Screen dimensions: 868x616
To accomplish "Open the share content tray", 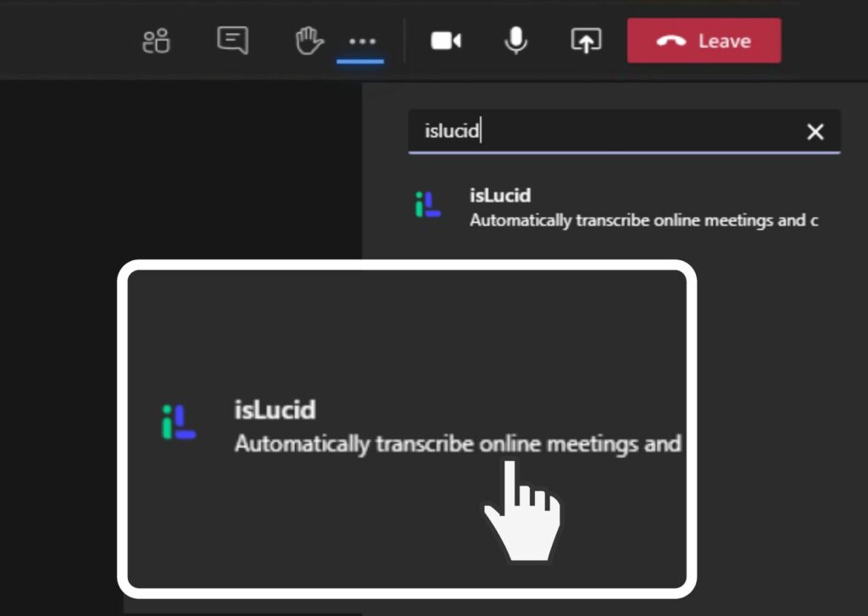I will point(587,41).
